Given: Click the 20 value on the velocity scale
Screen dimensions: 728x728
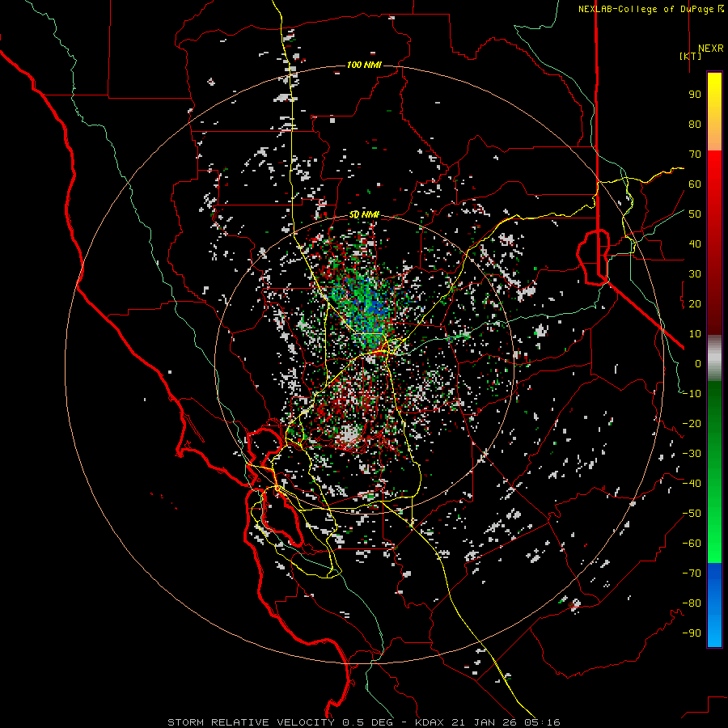Looking at the screenshot, I should pos(695,304).
